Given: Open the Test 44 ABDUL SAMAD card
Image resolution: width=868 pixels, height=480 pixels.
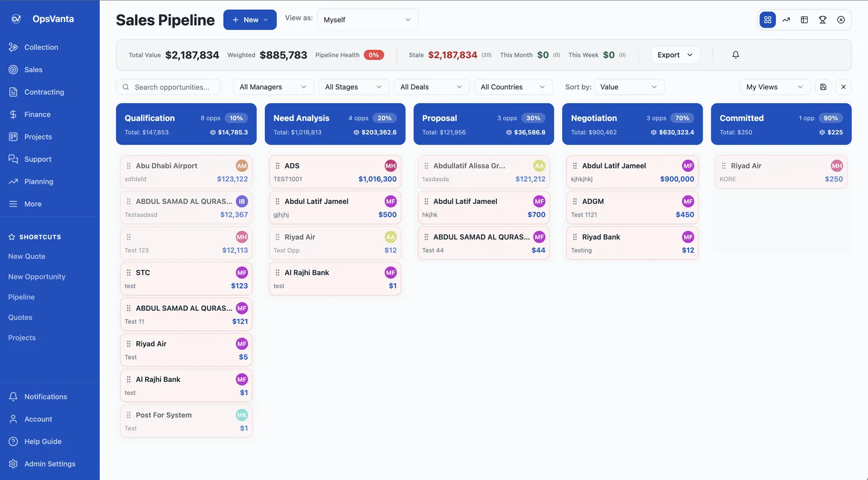Looking at the screenshot, I should [x=484, y=244].
